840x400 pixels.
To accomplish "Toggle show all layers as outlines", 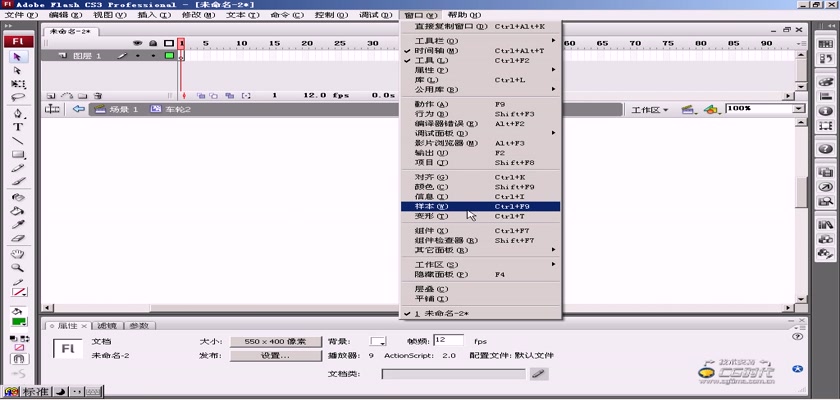I will (169, 43).
